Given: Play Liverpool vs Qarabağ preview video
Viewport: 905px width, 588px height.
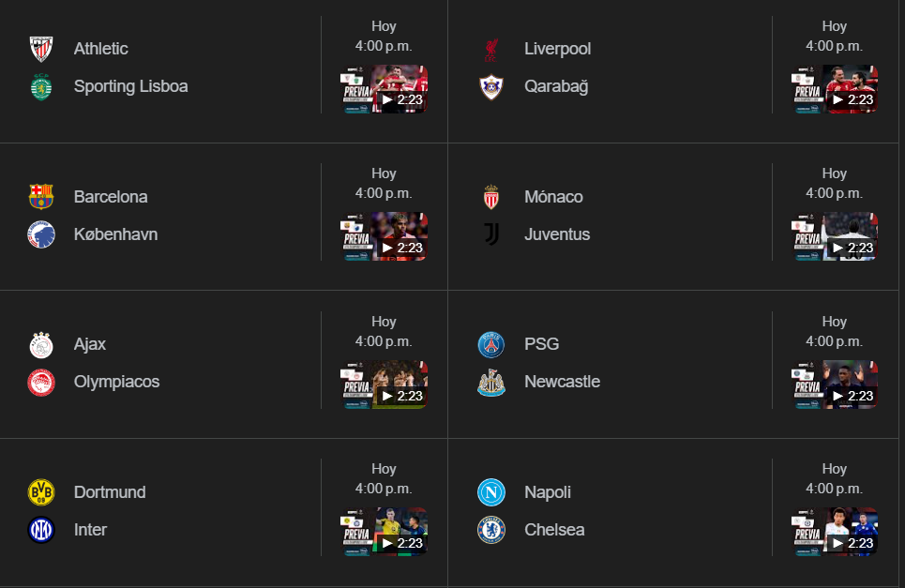Looking at the screenshot, I should pyautogui.click(x=835, y=89).
